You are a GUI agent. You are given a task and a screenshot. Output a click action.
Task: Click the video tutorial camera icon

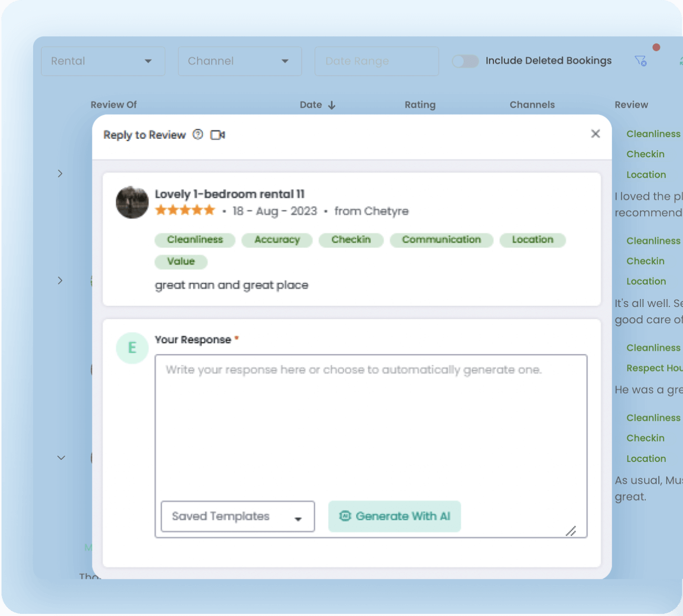click(x=218, y=135)
